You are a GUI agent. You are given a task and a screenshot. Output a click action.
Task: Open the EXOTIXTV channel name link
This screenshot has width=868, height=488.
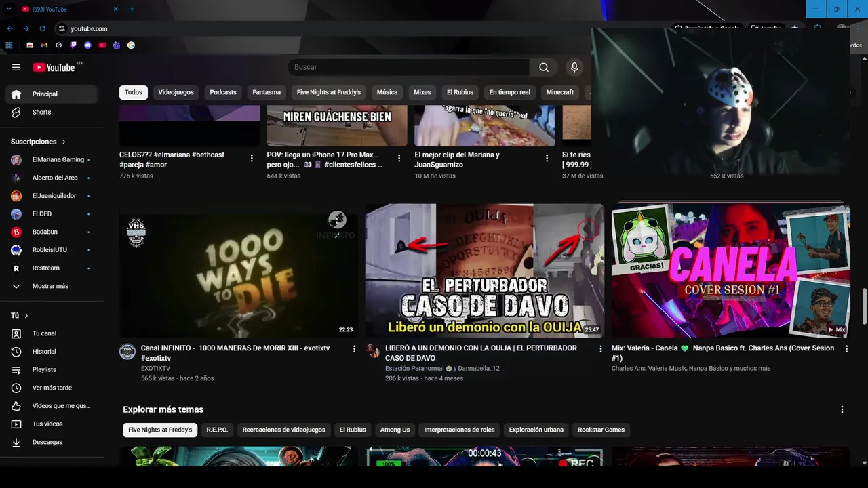(x=155, y=369)
